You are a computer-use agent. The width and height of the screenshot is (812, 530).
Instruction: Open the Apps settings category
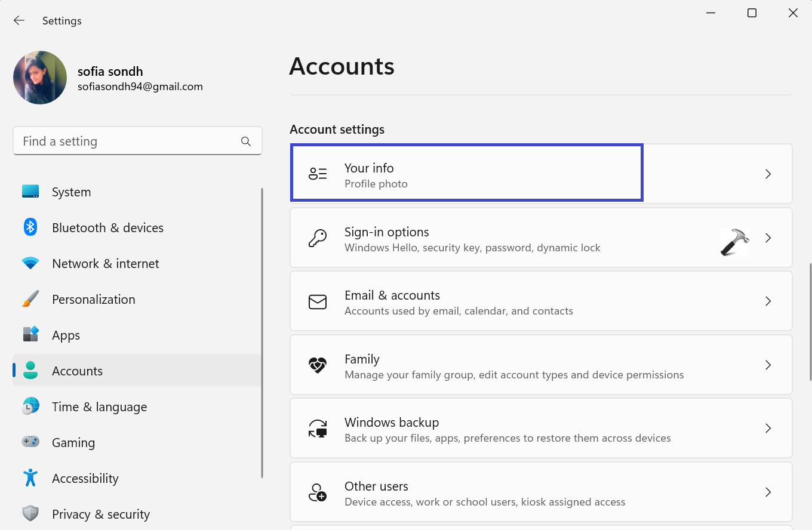[x=66, y=335]
